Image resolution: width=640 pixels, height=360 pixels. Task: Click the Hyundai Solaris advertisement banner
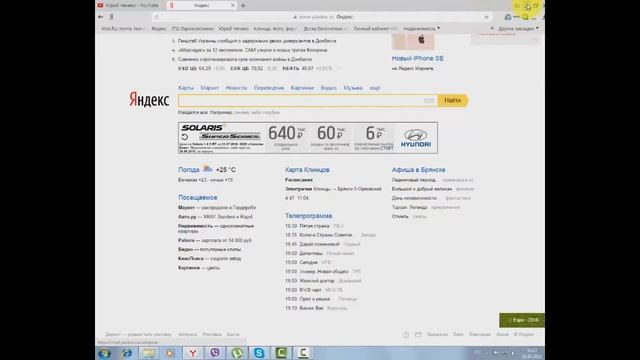click(308, 138)
